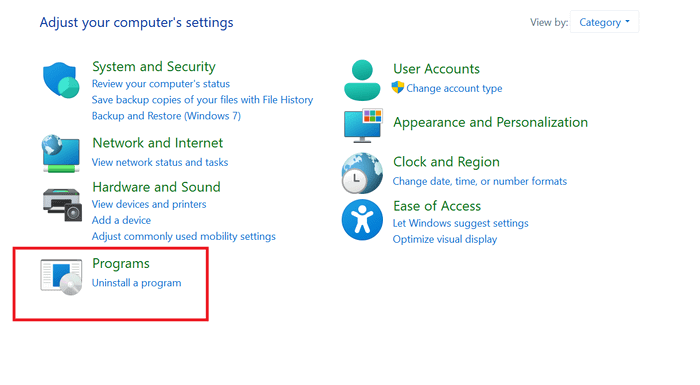
Task: Click the System and Security shield icon
Action: click(x=61, y=80)
